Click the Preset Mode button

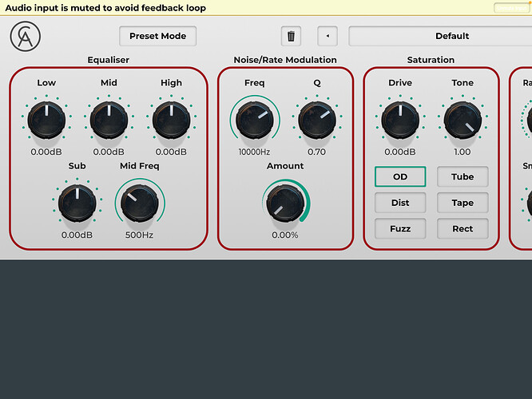[158, 36]
